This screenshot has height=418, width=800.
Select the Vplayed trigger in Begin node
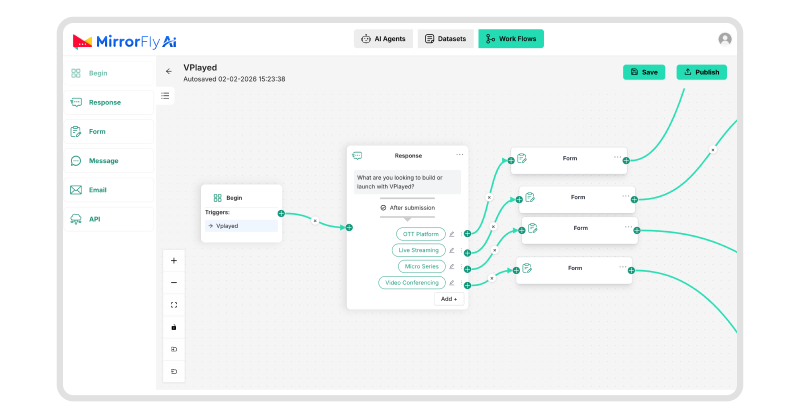point(241,226)
